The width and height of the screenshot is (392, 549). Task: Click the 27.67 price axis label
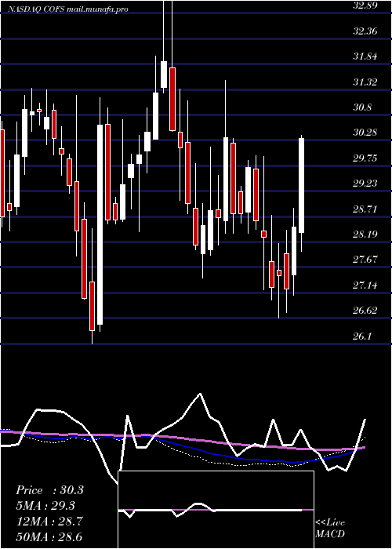click(365, 260)
